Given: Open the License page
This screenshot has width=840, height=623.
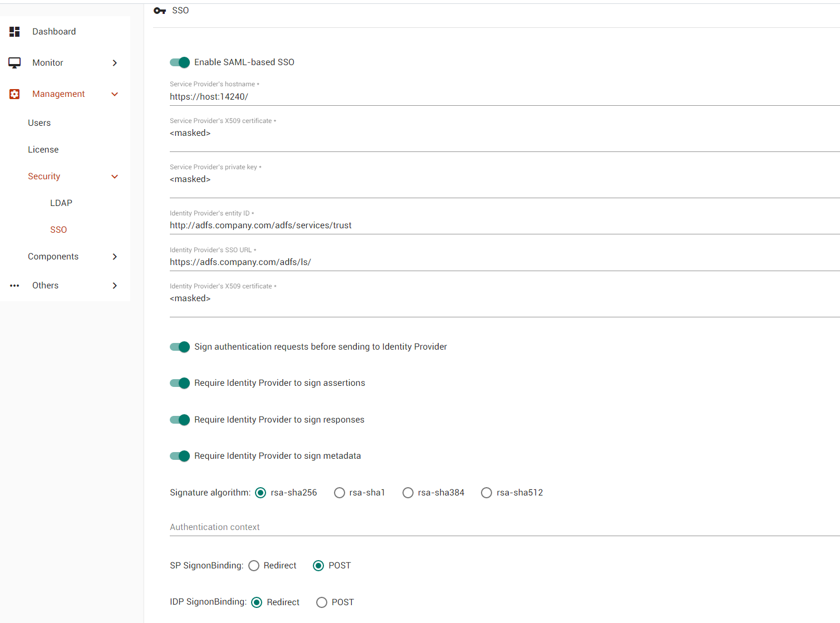Looking at the screenshot, I should tap(43, 149).
